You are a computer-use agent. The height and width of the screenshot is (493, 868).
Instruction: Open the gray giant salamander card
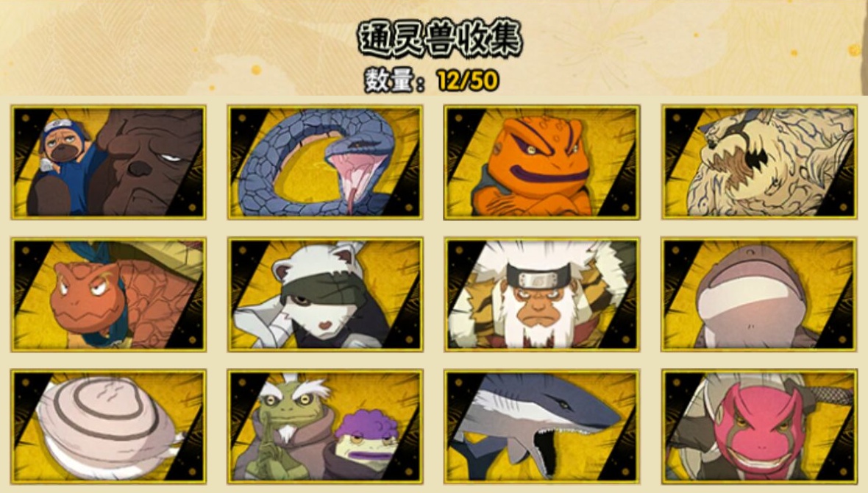759,294
